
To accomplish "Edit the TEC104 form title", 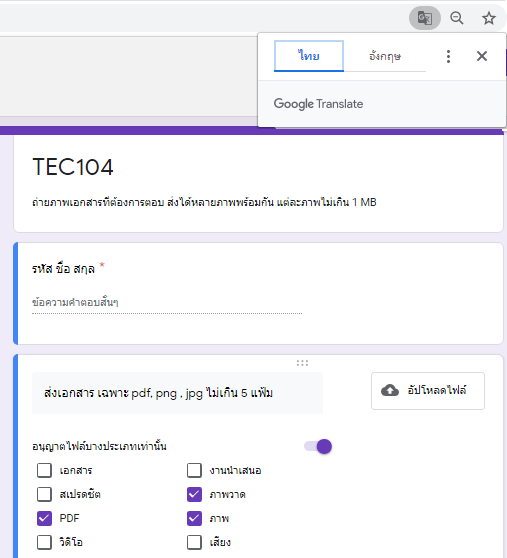I will click(x=73, y=167).
